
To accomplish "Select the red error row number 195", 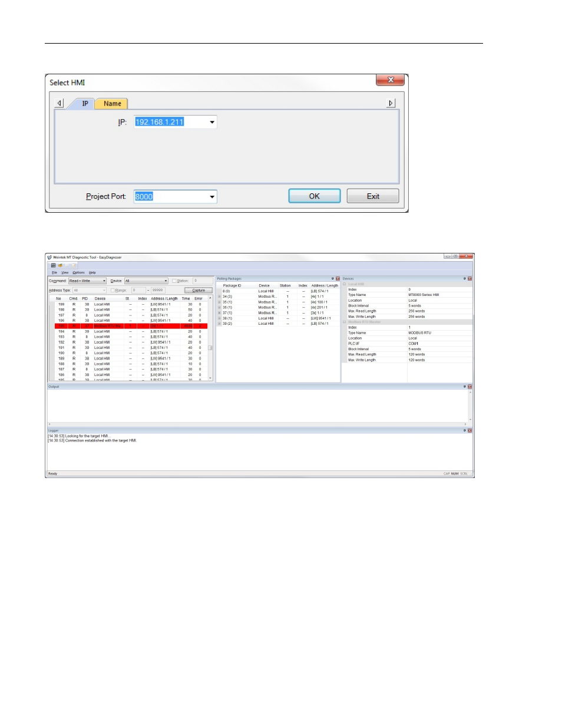I will point(131,326).
